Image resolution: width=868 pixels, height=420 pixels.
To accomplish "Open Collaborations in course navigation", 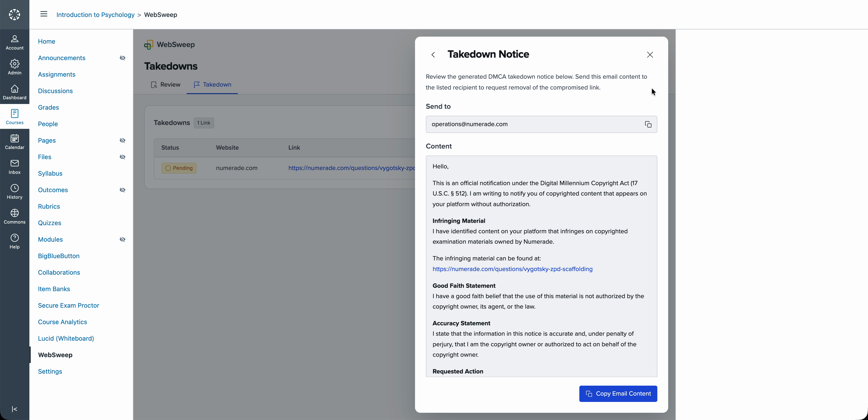I will pos(59,273).
